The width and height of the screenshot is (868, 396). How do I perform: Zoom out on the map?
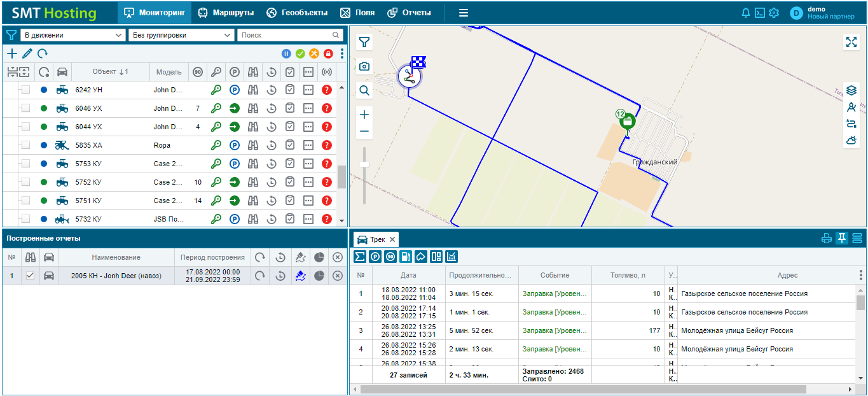tap(364, 131)
